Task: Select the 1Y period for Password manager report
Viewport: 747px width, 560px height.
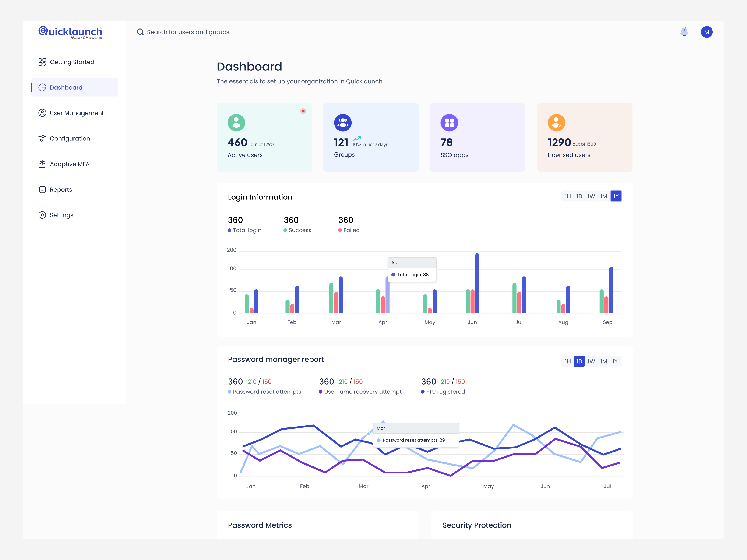Action: coord(615,361)
